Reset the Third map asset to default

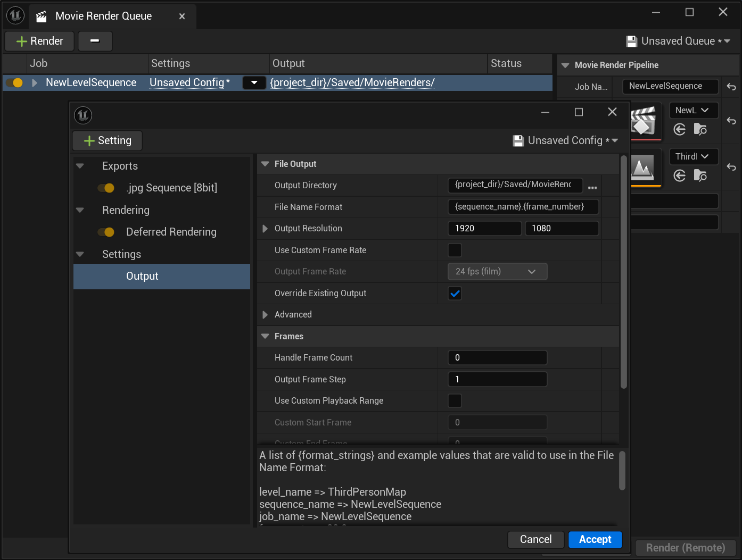[731, 167]
